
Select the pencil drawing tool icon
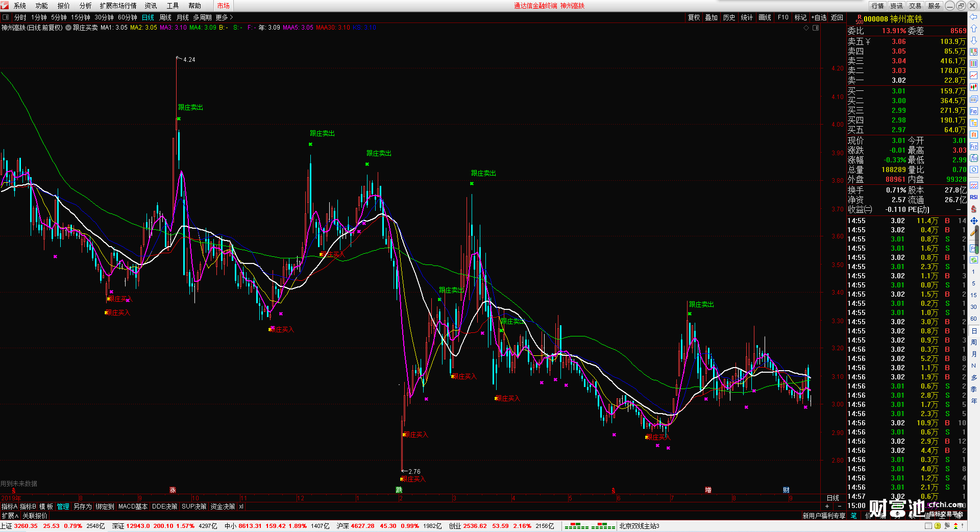coord(974,233)
